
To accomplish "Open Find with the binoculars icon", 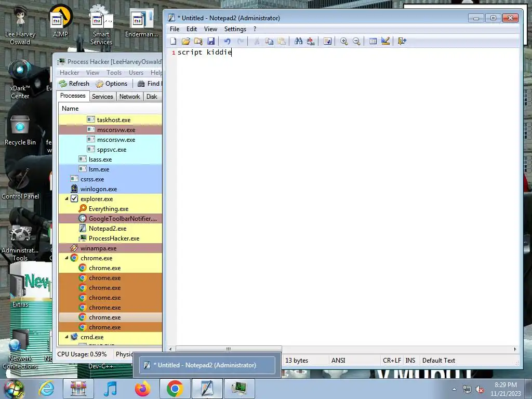I will pos(298,42).
